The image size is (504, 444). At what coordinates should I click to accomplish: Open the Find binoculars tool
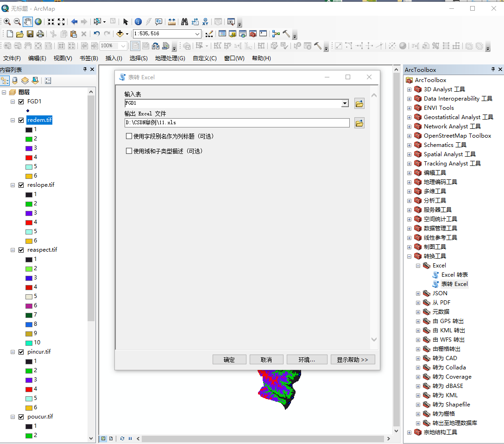point(184,21)
